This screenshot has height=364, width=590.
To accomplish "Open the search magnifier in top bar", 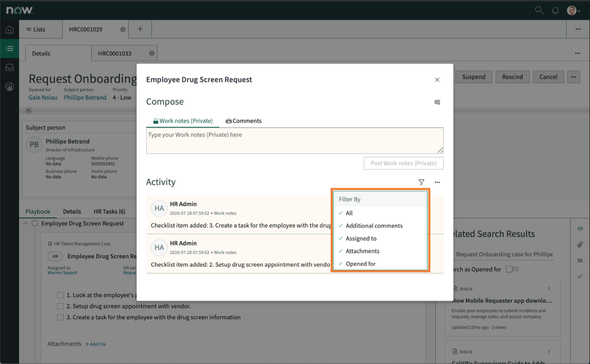I will click(x=539, y=10).
